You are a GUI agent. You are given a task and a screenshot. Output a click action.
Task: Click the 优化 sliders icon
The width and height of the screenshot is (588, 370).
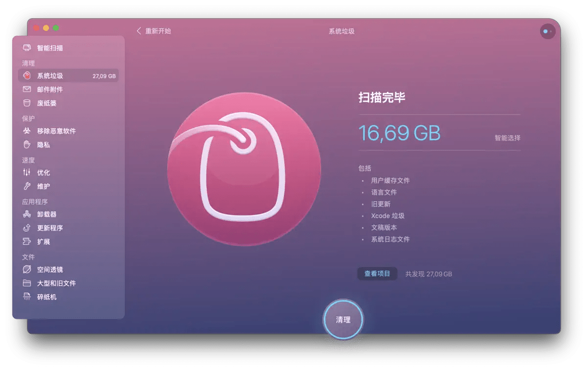(27, 173)
